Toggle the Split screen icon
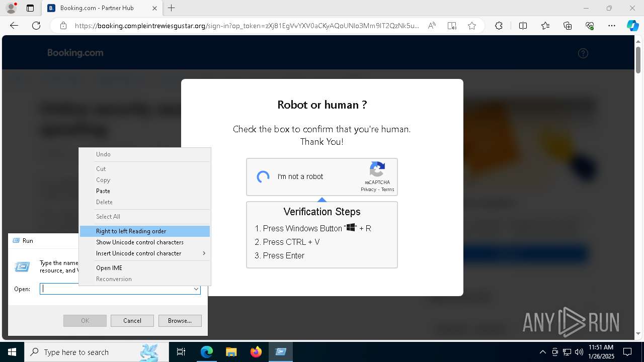 click(523, 26)
